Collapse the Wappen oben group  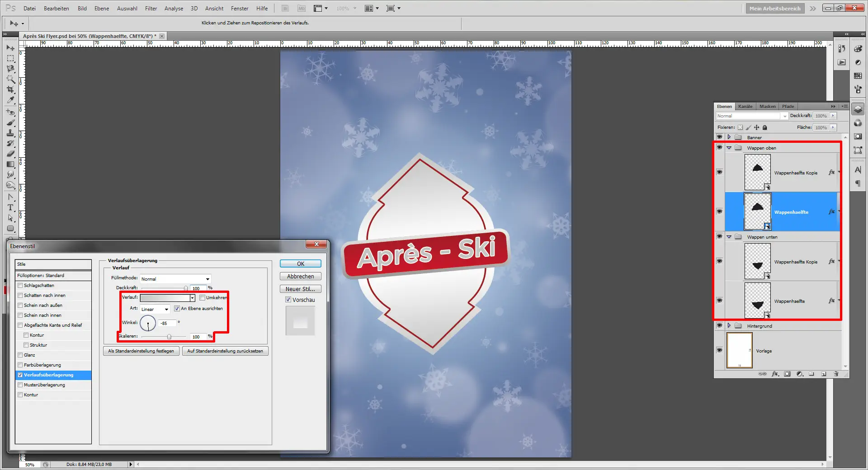(729, 148)
